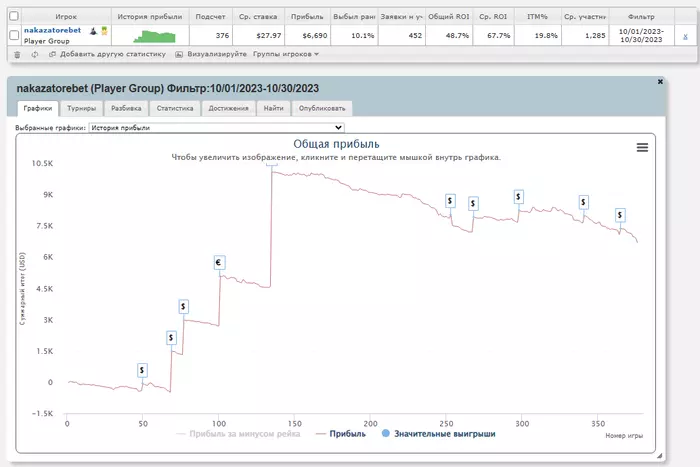Click the 'Игрок' column header
This screenshot has height=467, width=700.
66,17
